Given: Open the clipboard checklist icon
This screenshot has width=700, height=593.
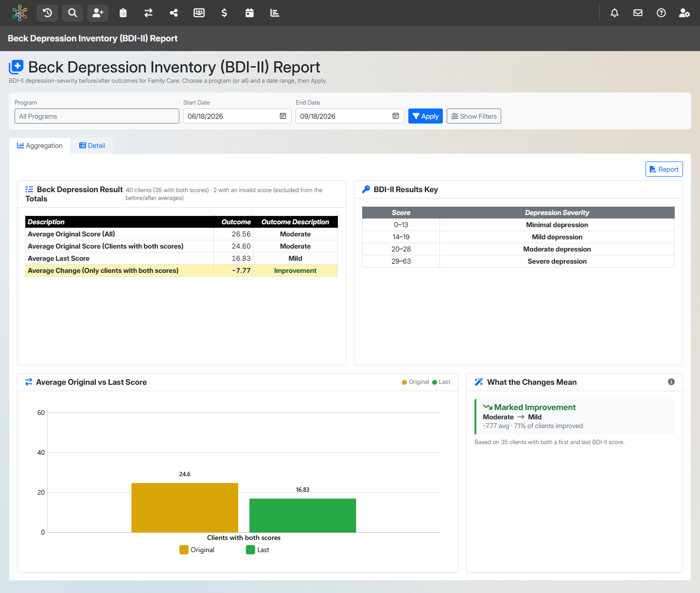Looking at the screenshot, I should 123,13.
